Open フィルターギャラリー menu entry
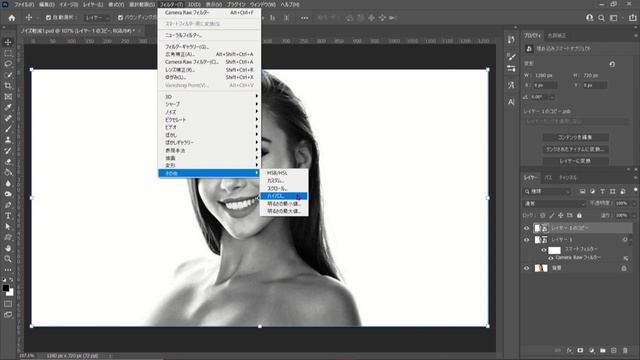 pos(209,47)
